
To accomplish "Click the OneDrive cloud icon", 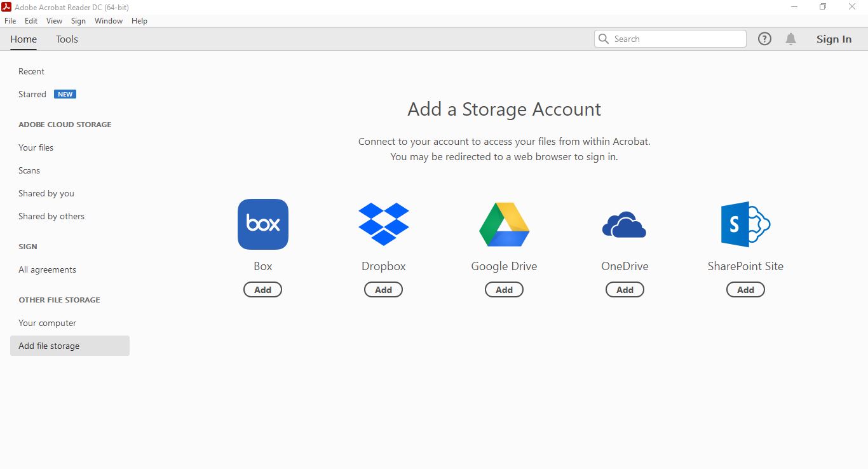I will pyautogui.click(x=624, y=224).
